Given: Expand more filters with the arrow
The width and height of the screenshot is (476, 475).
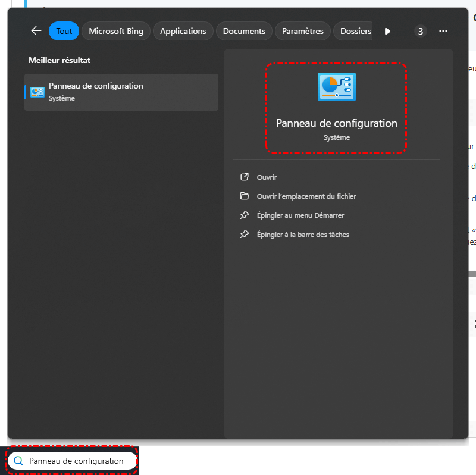Looking at the screenshot, I should coord(387,31).
